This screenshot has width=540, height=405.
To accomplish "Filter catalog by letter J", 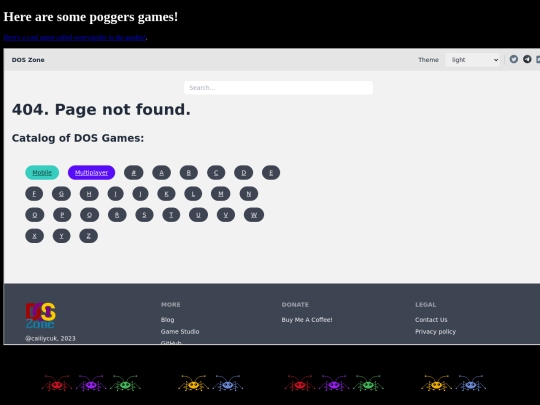I will (140, 194).
